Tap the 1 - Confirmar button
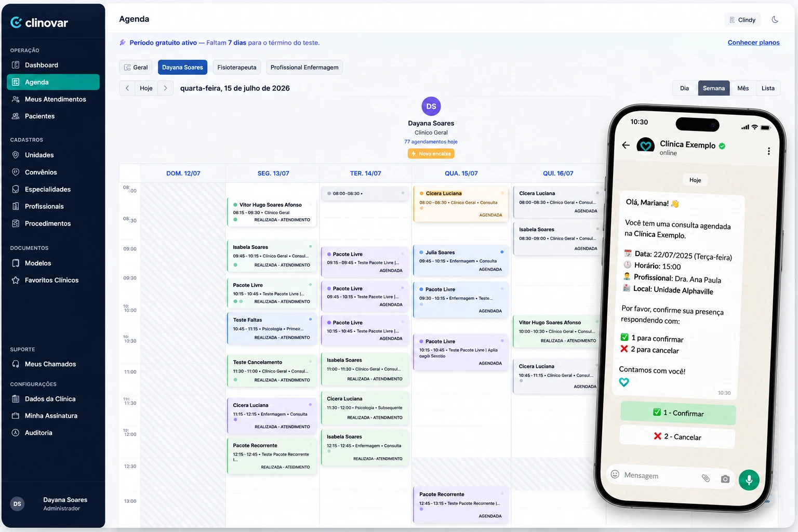 click(x=678, y=413)
